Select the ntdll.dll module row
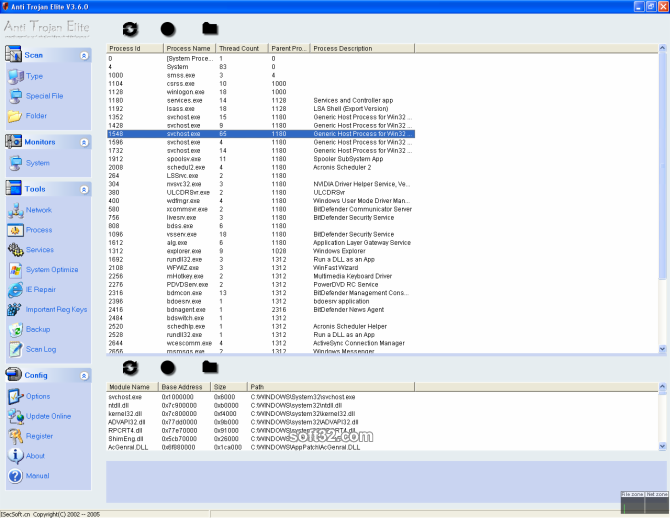The width and height of the screenshot is (670, 518). click(x=261, y=405)
